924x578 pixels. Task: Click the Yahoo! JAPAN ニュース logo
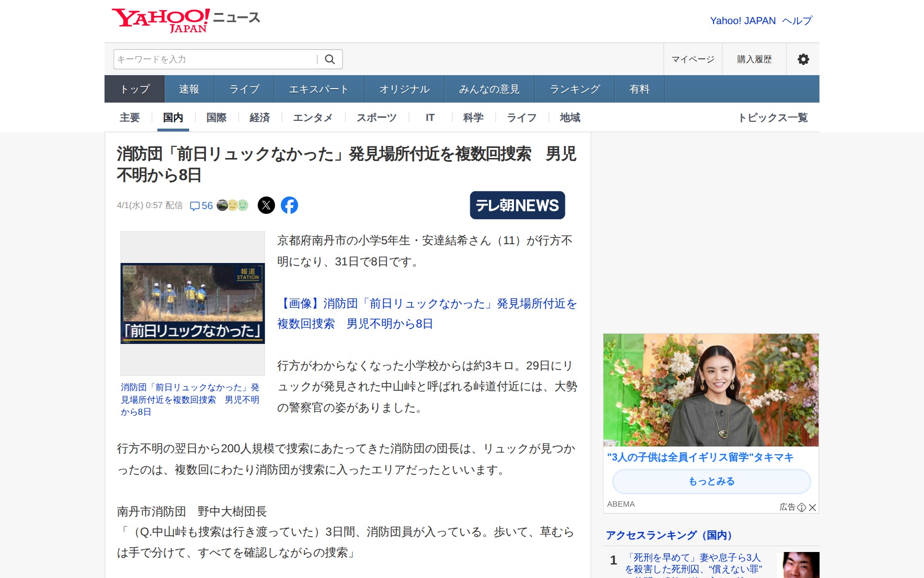coord(185,20)
